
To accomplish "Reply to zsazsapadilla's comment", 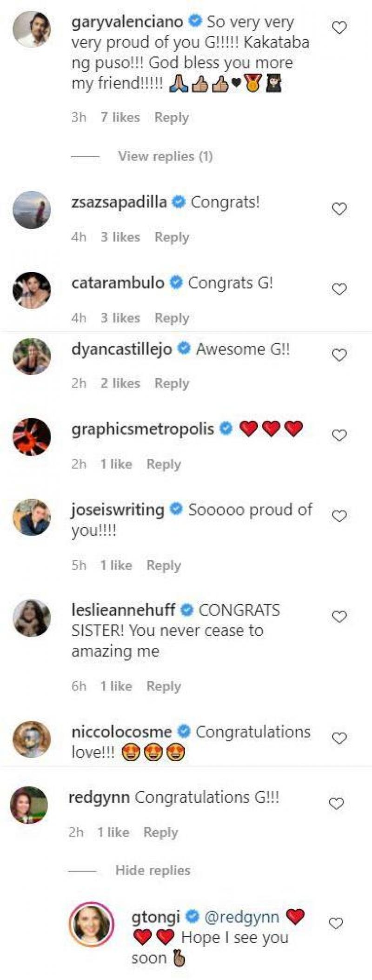I will click(x=172, y=237).
